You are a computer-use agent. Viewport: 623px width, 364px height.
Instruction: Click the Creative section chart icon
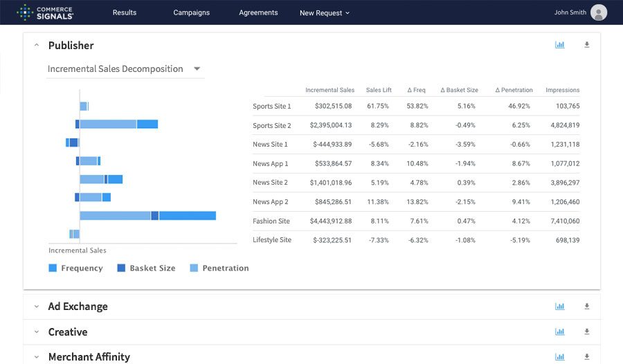pos(559,332)
